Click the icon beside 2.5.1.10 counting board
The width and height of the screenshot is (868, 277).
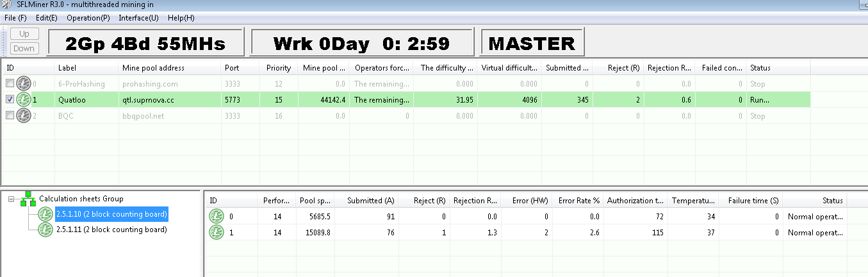pos(45,214)
